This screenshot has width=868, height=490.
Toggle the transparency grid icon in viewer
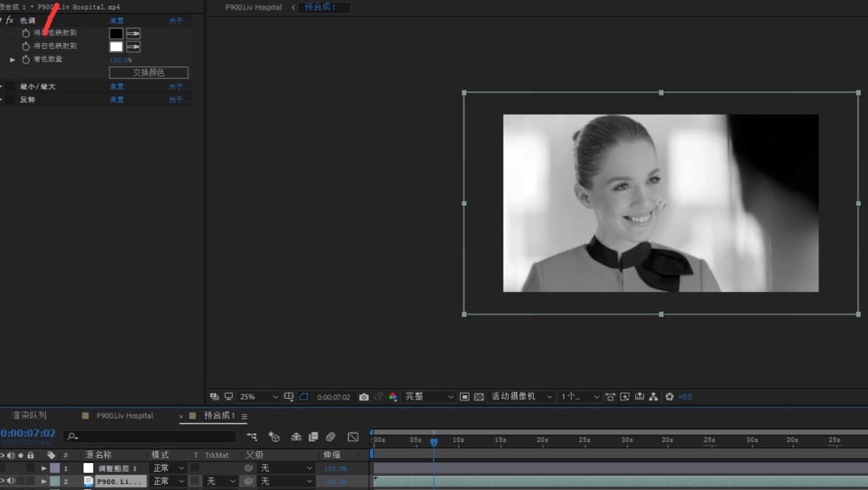tap(478, 397)
